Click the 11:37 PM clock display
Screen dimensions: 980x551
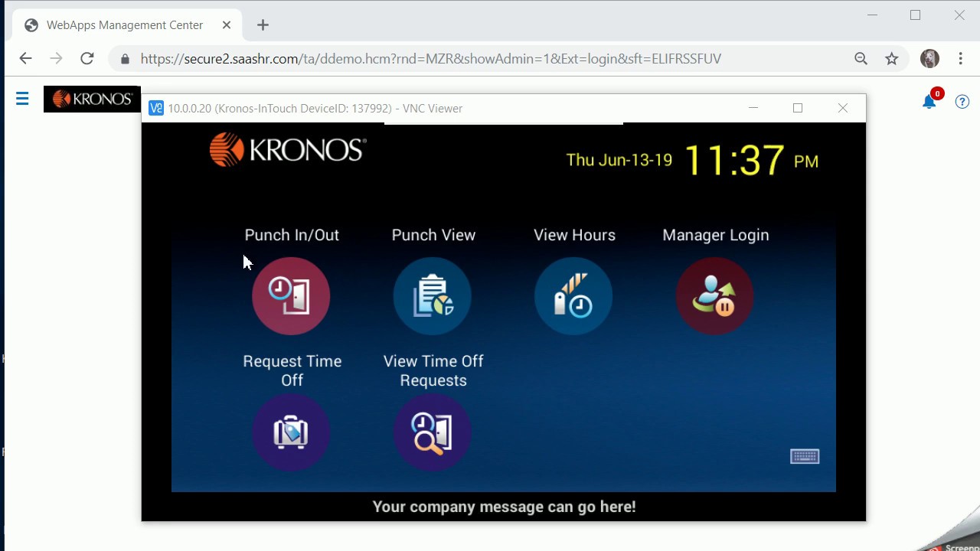pos(751,160)
